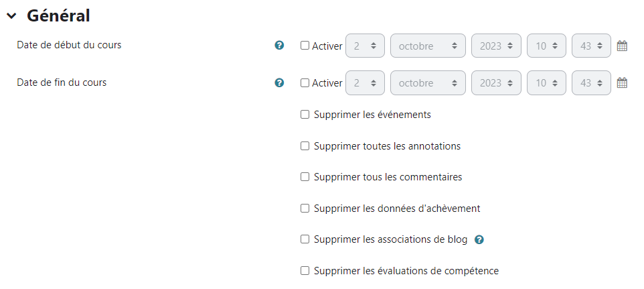Show help for Supprimer les associations de blog
This screenshot has height=289, width=644.
(479, 239)
